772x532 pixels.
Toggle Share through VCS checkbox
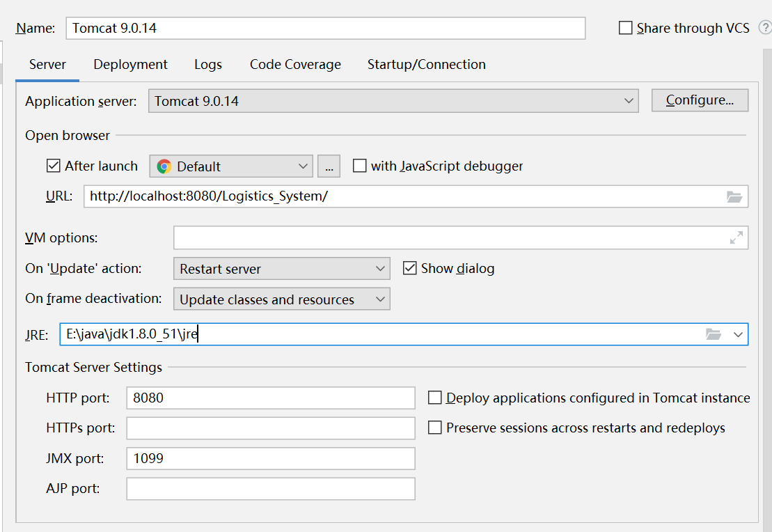(x=625, y=28)
